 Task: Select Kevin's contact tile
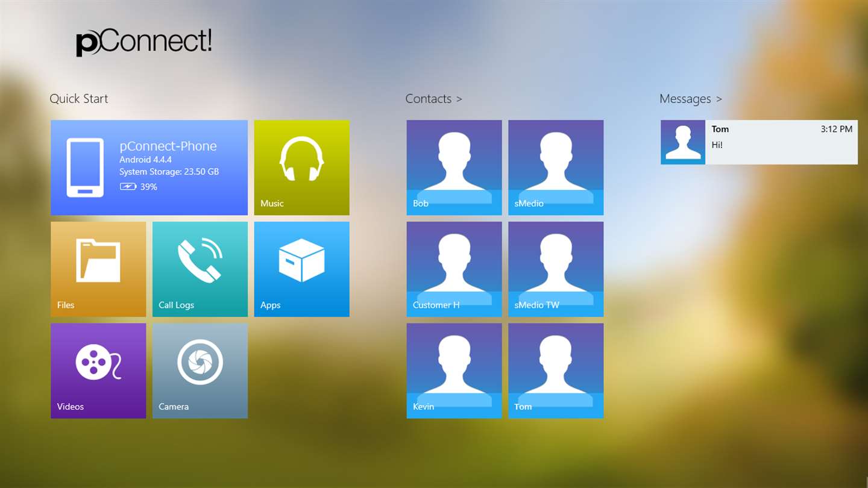(x=454, y=371)
